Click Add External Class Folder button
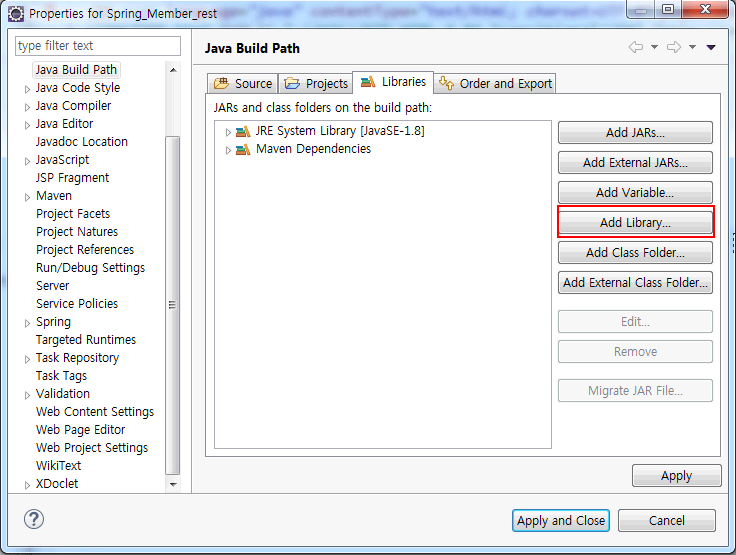The image size is (736, 555). tap(635, 283)
